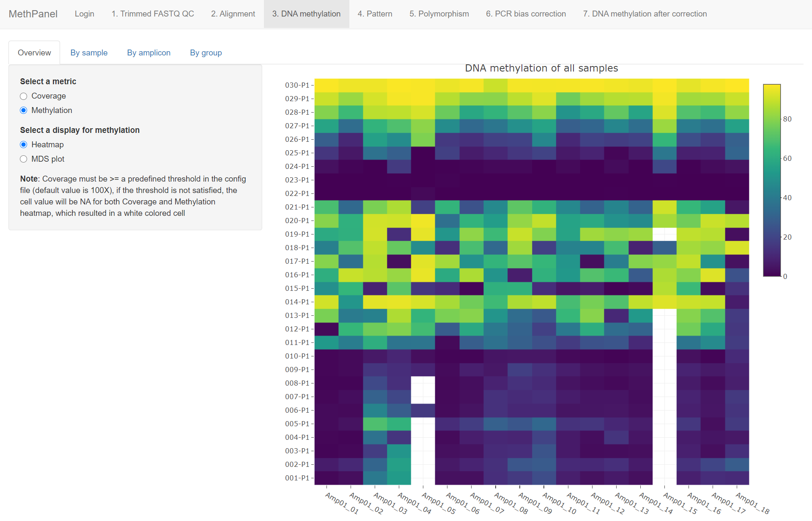The image size is (812, 521).
Task: Select the Methylation metric radio button
Action: click(x=24, y=110)
